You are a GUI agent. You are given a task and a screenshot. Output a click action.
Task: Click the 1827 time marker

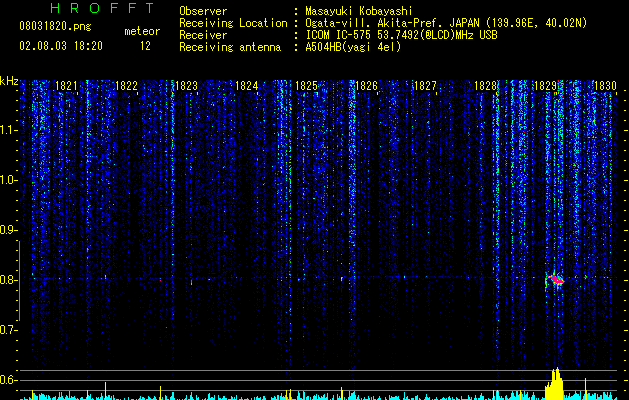click(x=425, y=86)
